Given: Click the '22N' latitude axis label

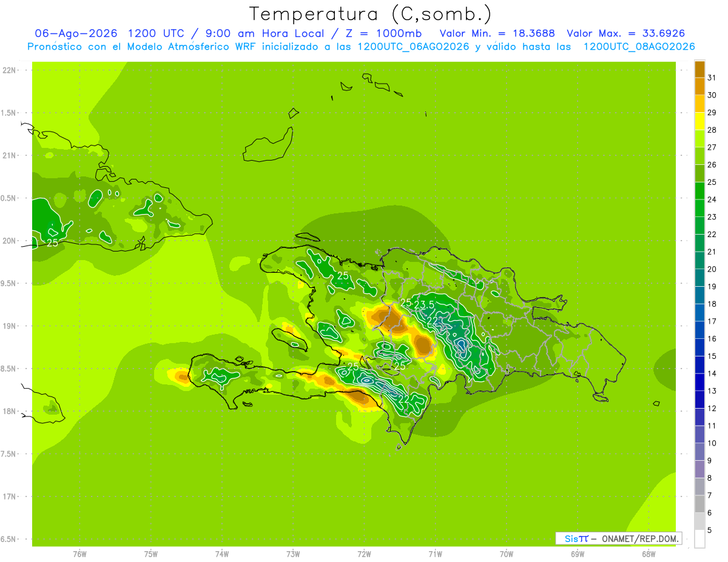Looking at the screenshot, I should pyautogui.click(x=9, y=70).
